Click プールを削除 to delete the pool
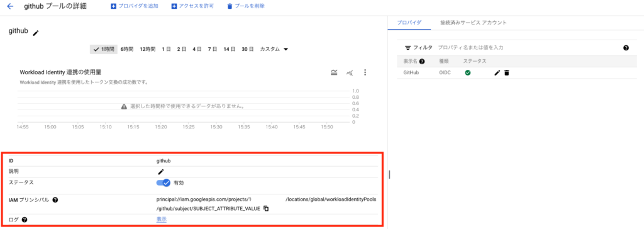 [246, 6]
